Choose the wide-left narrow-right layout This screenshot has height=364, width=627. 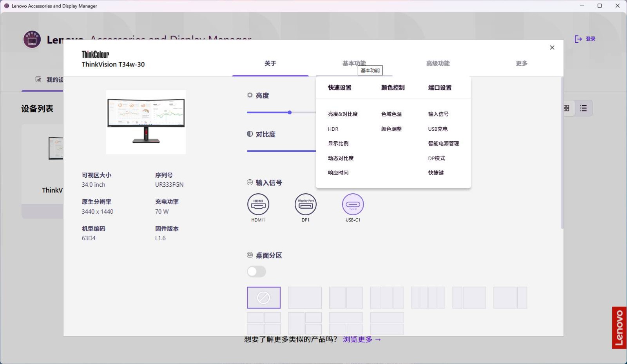coord(510,298)
